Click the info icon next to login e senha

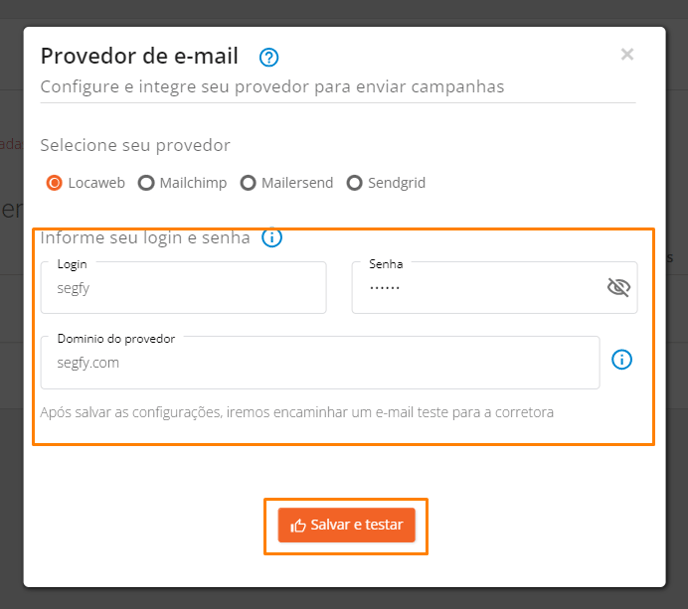pos(272,237)
